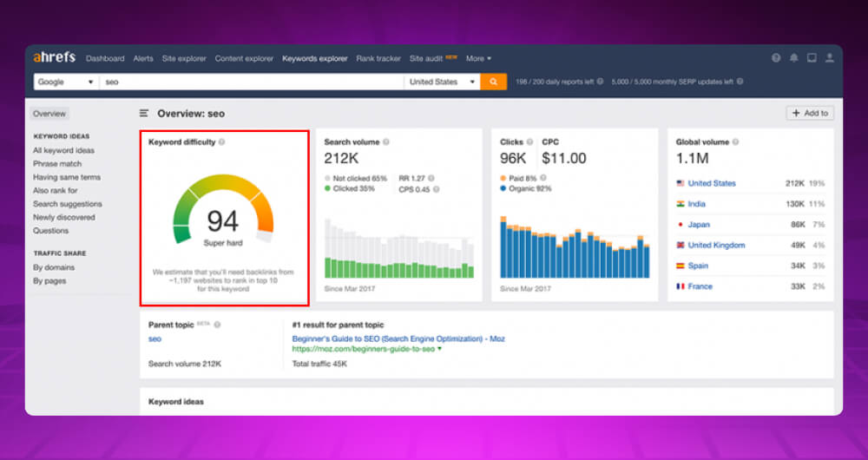Click info icon after daily reports left
Viewport: 868px width, 460px height.
[x=600, y=82]
